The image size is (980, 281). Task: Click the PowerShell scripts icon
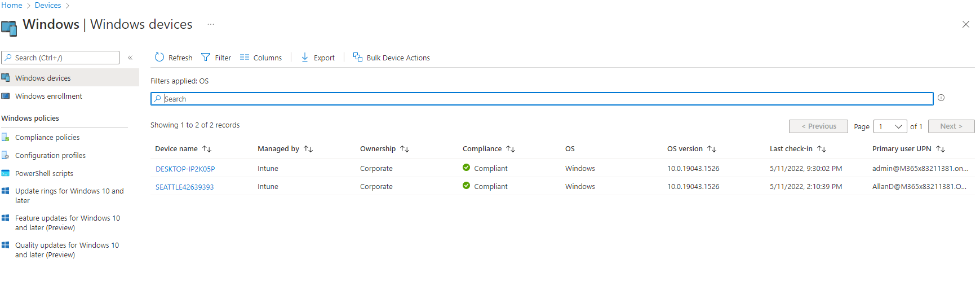(6, 173)
